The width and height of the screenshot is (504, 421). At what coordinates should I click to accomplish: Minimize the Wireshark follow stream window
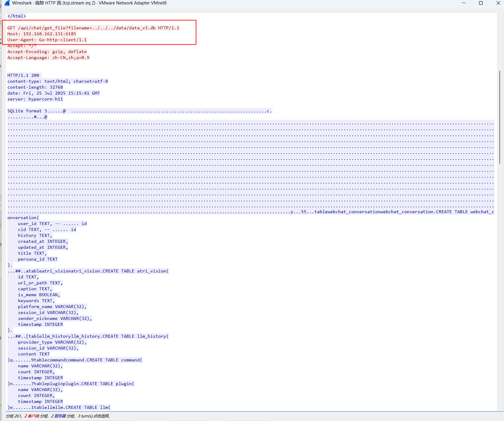[464, 3]
